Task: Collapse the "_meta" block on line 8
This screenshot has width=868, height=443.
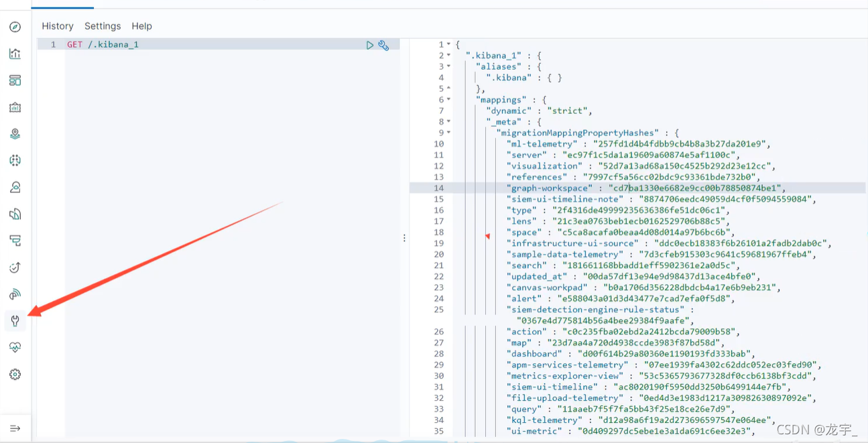Action: point(449,122)
